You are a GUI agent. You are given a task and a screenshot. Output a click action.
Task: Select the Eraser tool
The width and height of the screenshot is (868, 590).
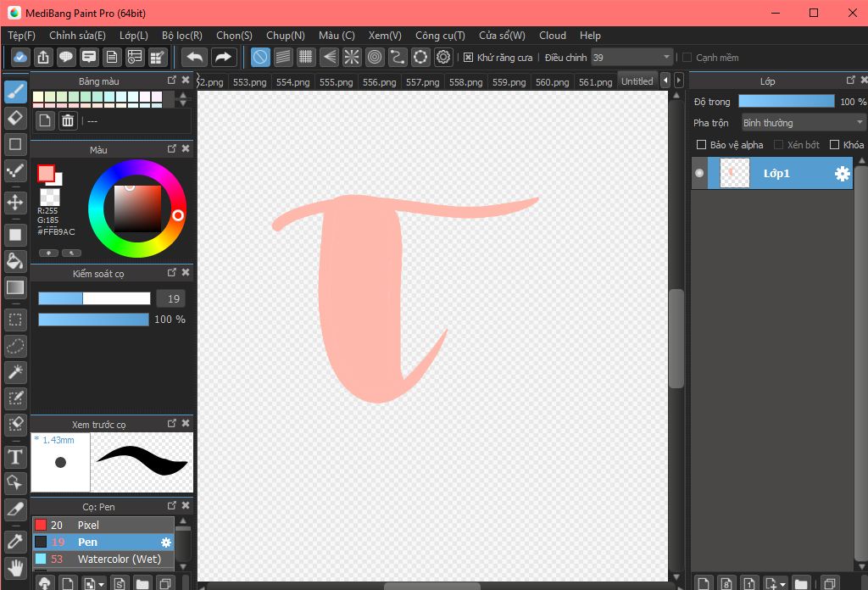15,117
